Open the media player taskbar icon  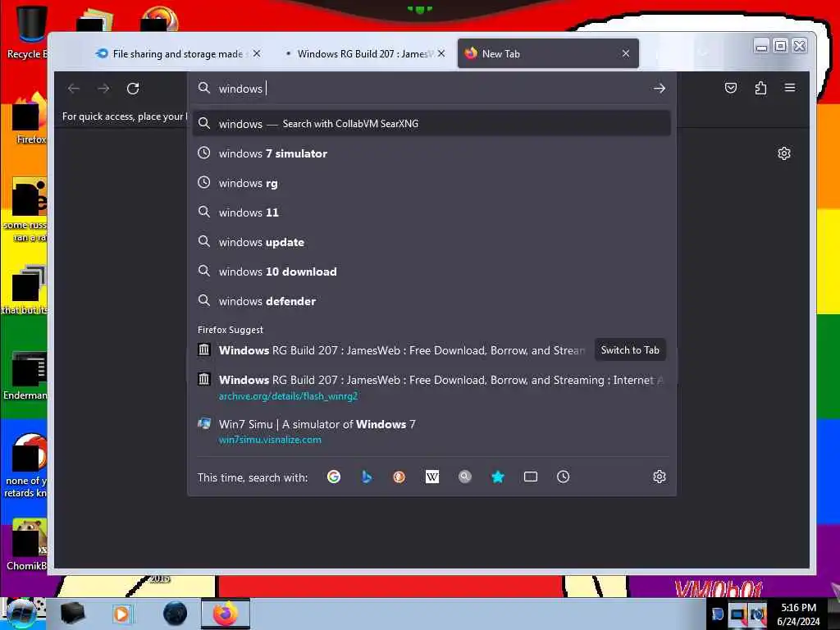coord(121,614)
